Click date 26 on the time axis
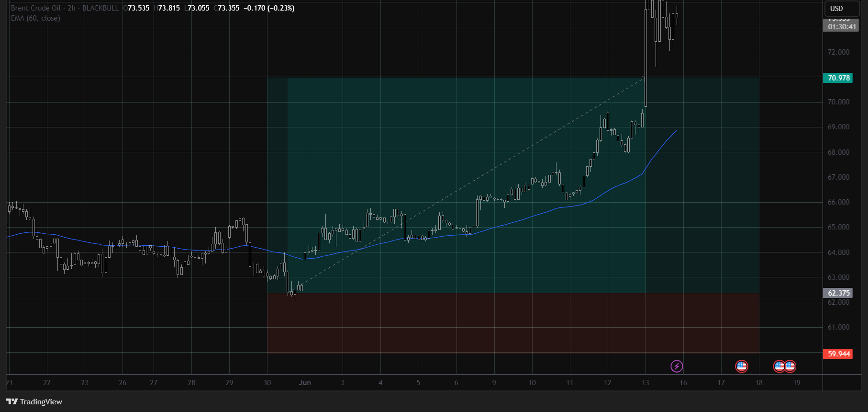 [x=122, y=383]
